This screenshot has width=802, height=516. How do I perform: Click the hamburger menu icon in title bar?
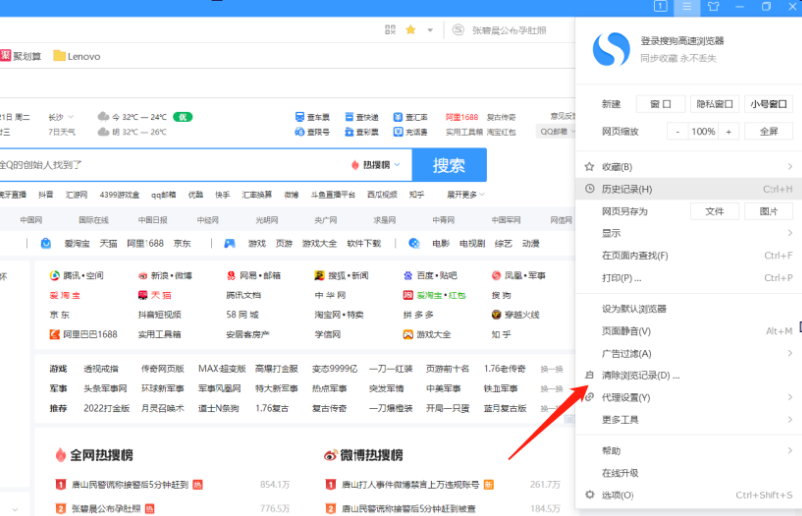click(x=686, y=7)
